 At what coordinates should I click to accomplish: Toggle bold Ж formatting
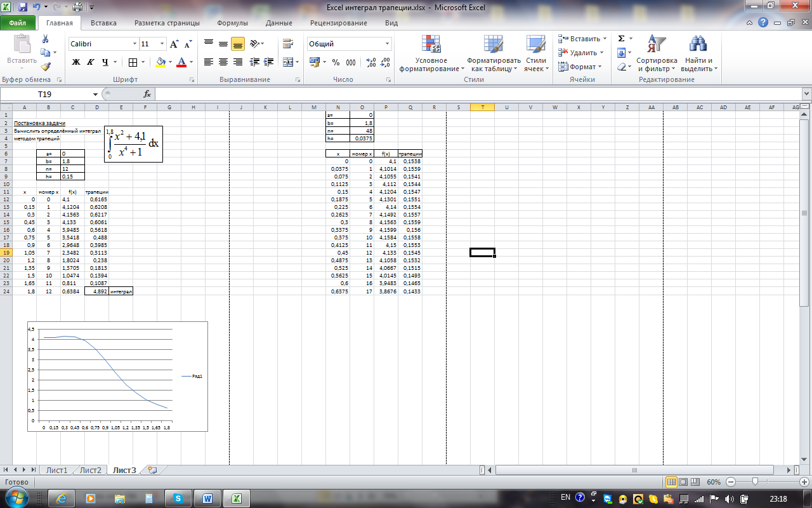[x=76, y=62]
